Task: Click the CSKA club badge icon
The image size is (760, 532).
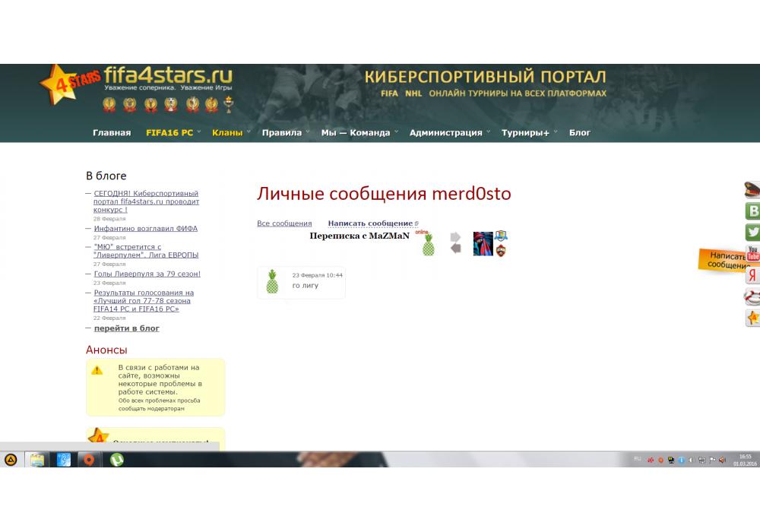Action: pos(501,251)
